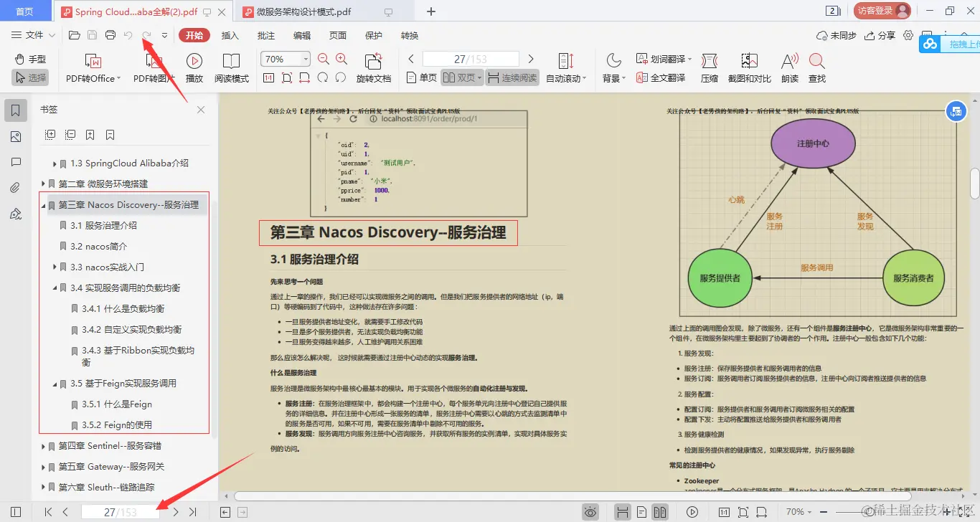Collapse the 第三章 Nacos Discovery bookmark

pyautogui.click(x=43, y=205)
